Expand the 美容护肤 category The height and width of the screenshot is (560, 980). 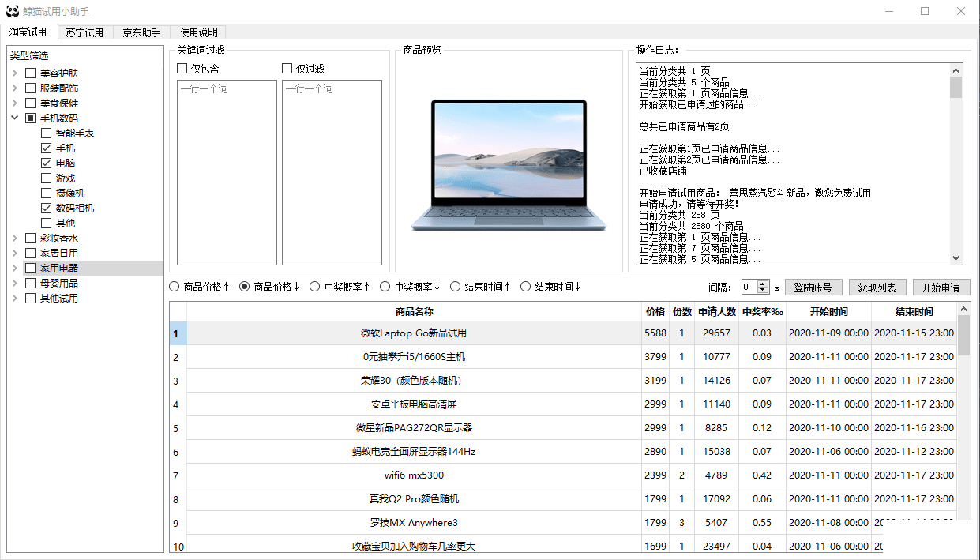[14, 73]
